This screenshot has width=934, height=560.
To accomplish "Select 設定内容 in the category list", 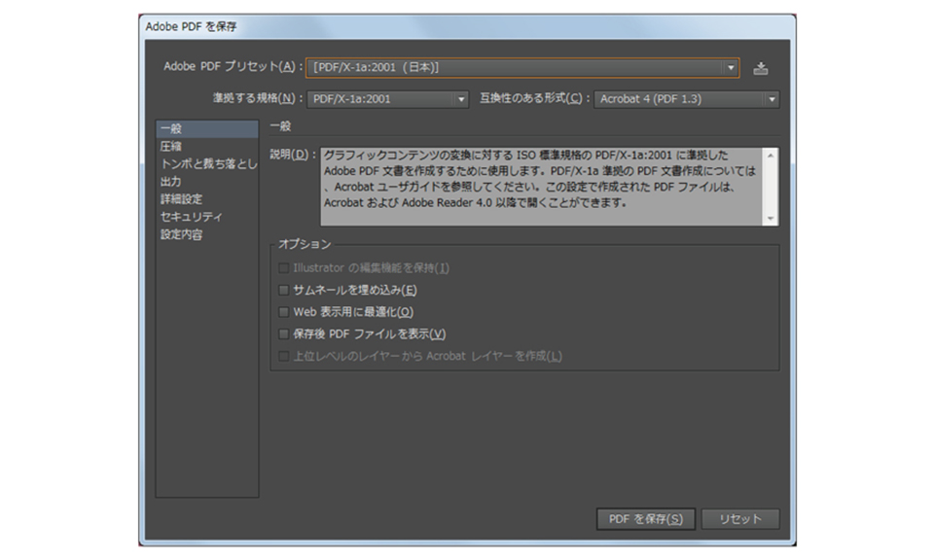I will tap(206, 234).
